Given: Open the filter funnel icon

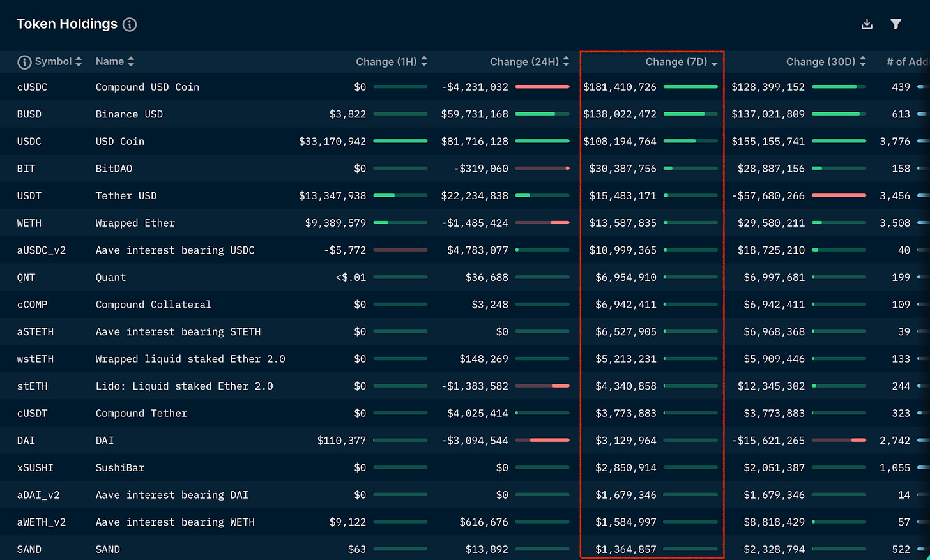Looking at the screenshot, I should pyautogui.click(x=896, y=24).
